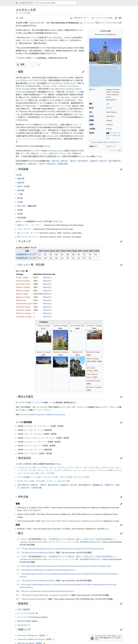Edit the 学術組織 section
The image size is (138, 644).
[x=121, y=169]
